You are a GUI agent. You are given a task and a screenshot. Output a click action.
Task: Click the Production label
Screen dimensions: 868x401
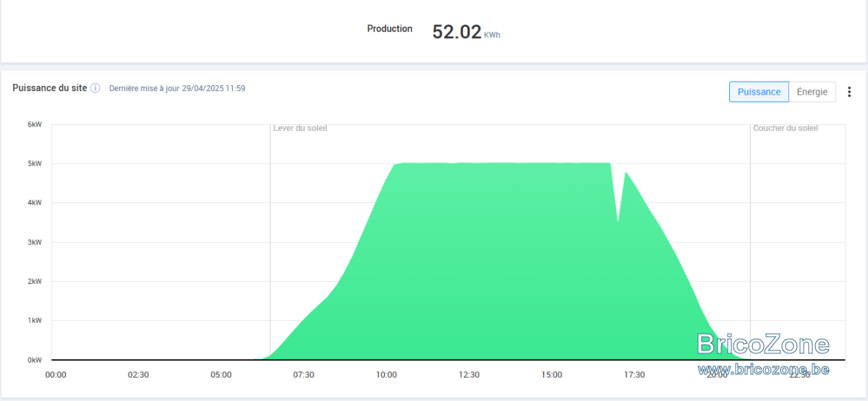click(x=390, y=29)
